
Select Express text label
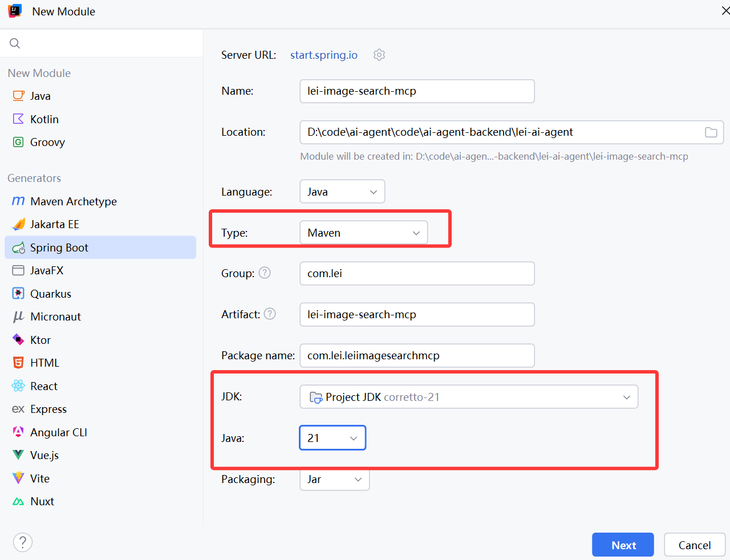48,409
